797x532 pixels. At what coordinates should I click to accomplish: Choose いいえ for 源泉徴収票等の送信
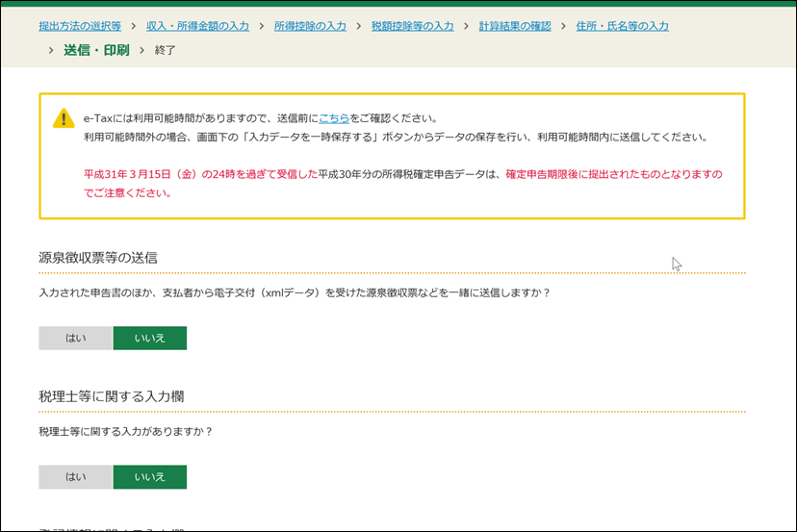click(x=150, y=338)
